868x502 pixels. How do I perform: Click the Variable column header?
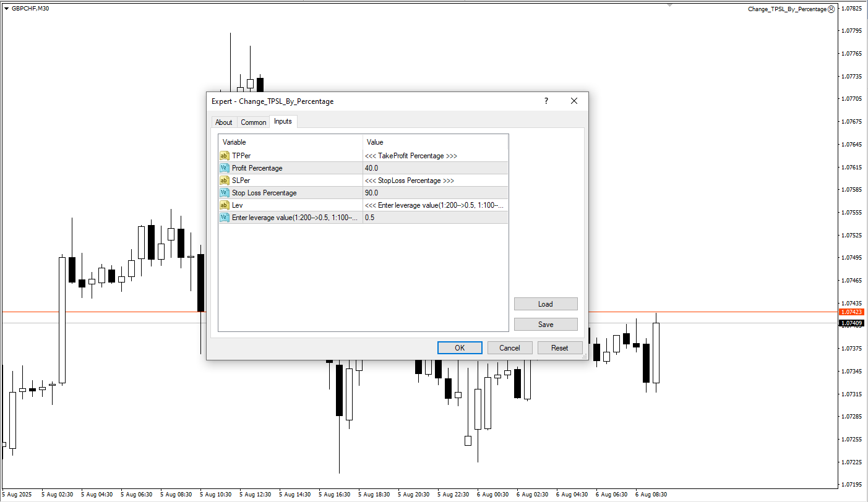click(291, 142)
